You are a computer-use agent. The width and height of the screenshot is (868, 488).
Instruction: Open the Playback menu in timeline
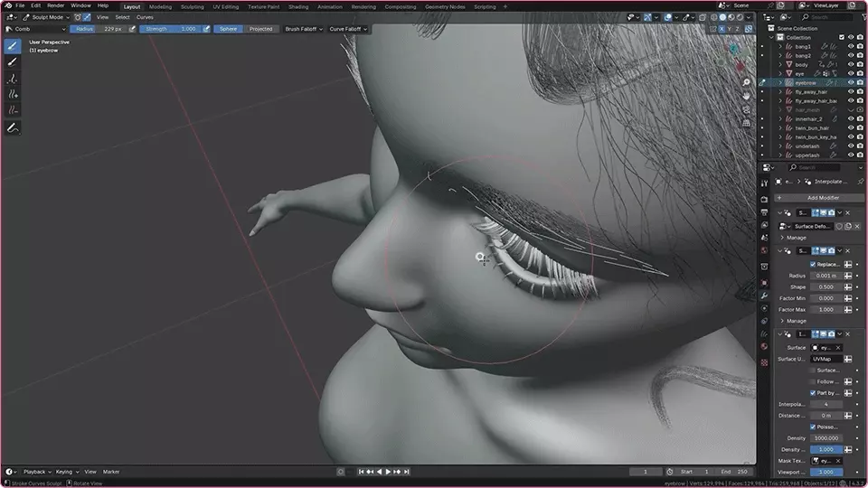point(37,472)
